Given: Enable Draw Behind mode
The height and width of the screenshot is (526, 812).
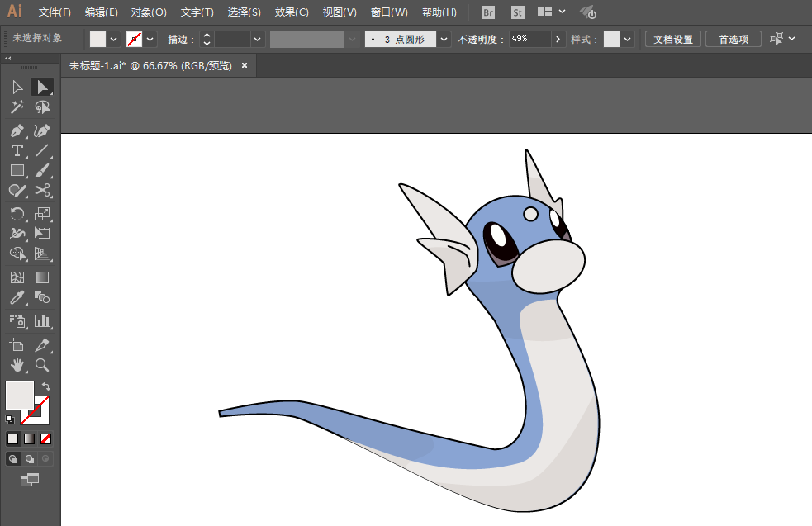Looking at the screenshot, I should 30,458.
